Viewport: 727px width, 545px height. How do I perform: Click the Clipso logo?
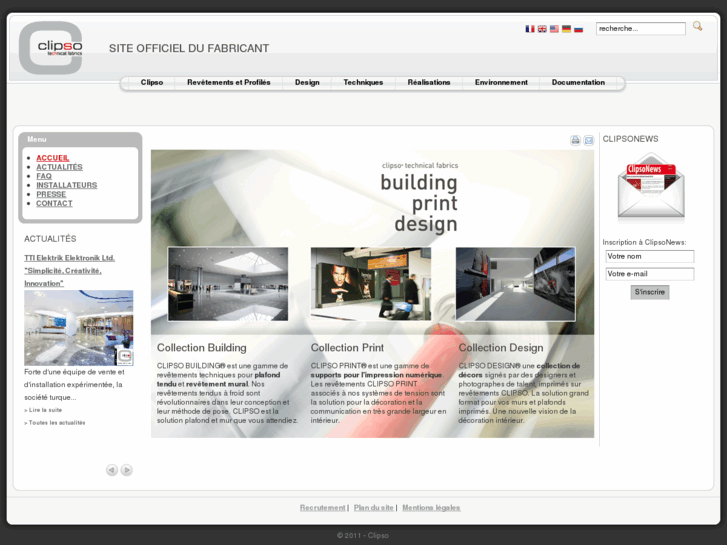51,48
